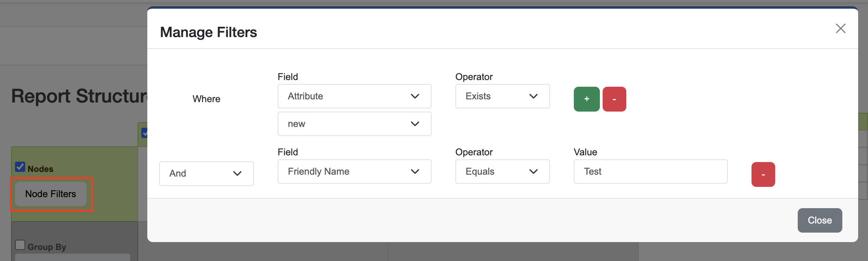Expand the 'new' attribute name dropdown

coord(354,124)
